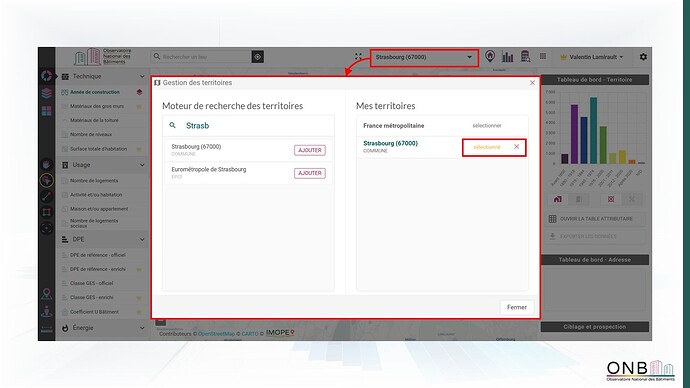Open the settings gear icon
The image size is (690, 388).
[x=643, y=57]
